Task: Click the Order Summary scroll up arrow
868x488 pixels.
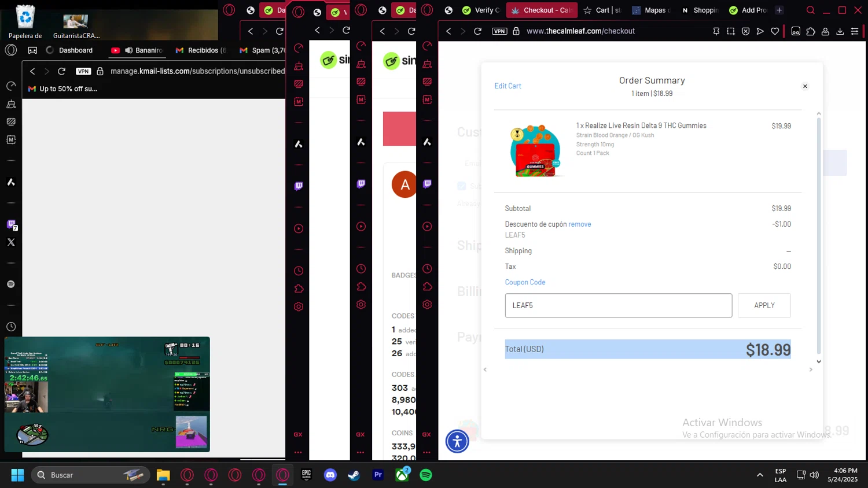Action: [818, 113]
